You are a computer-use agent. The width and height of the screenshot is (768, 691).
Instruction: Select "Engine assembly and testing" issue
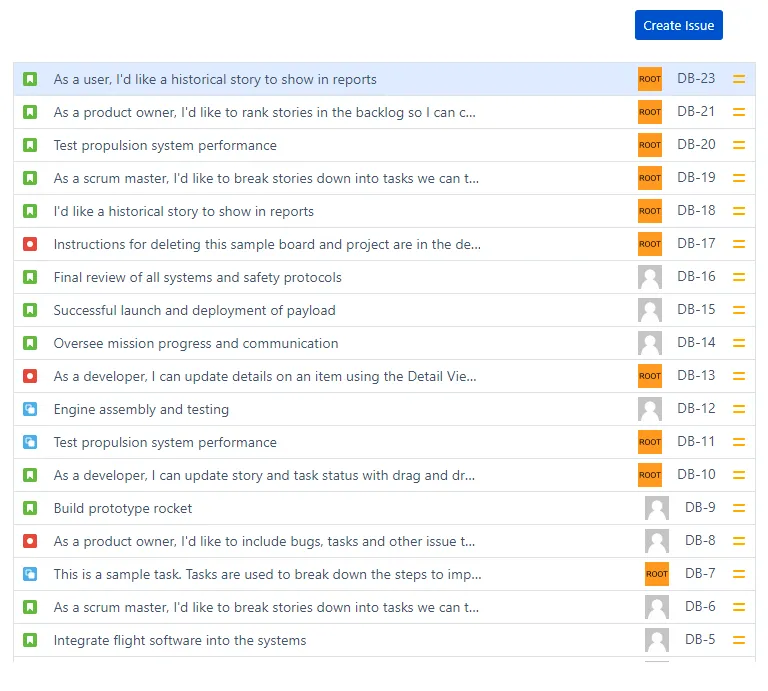(x=141, y=409)
